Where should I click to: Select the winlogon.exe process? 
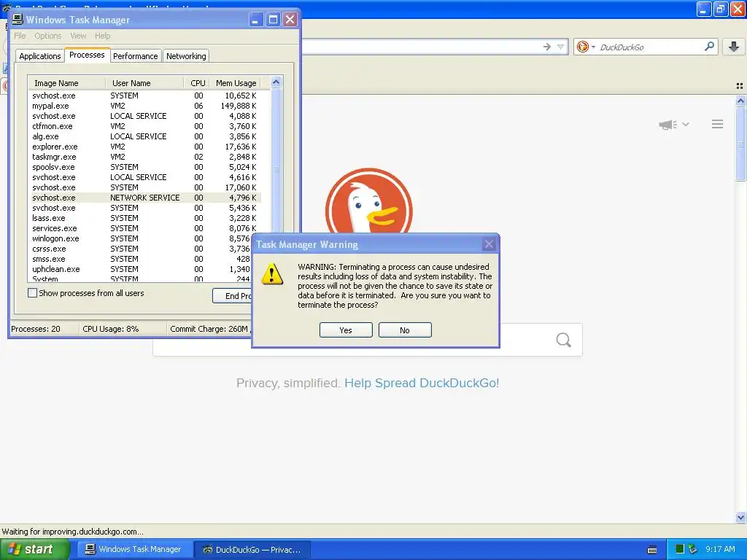pyautogui.click(x=141, y=238)
